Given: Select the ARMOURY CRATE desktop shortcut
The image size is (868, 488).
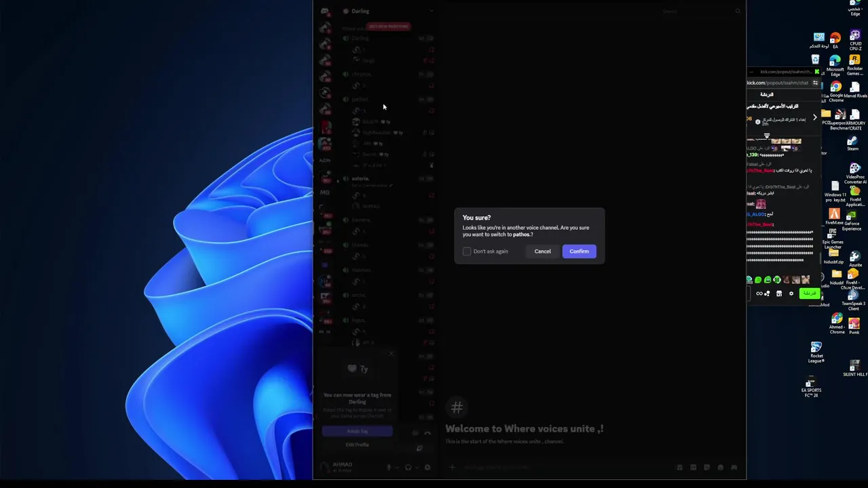Looking at the screenshot, I should click(x=856, y=120).
